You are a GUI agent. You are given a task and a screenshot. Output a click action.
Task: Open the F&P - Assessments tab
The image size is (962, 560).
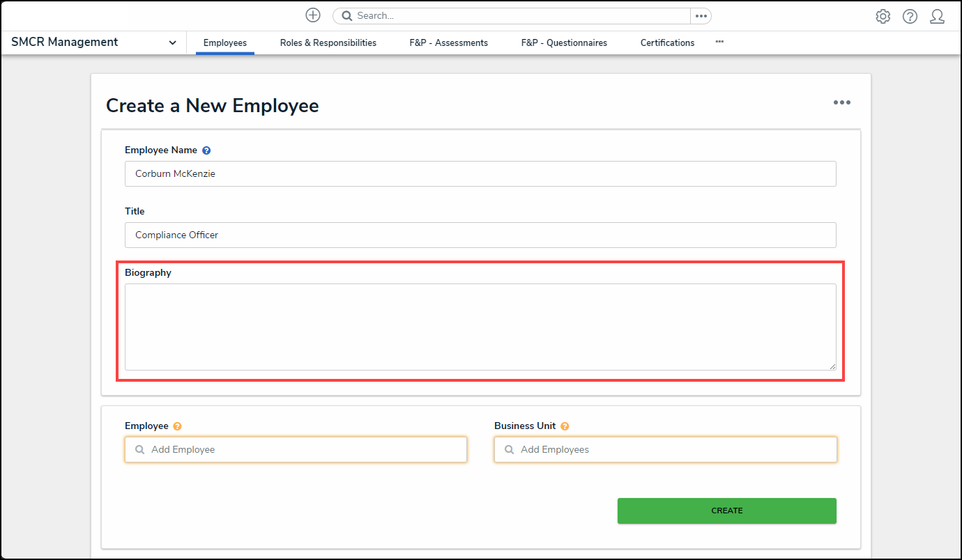click(x=448, y=42)
